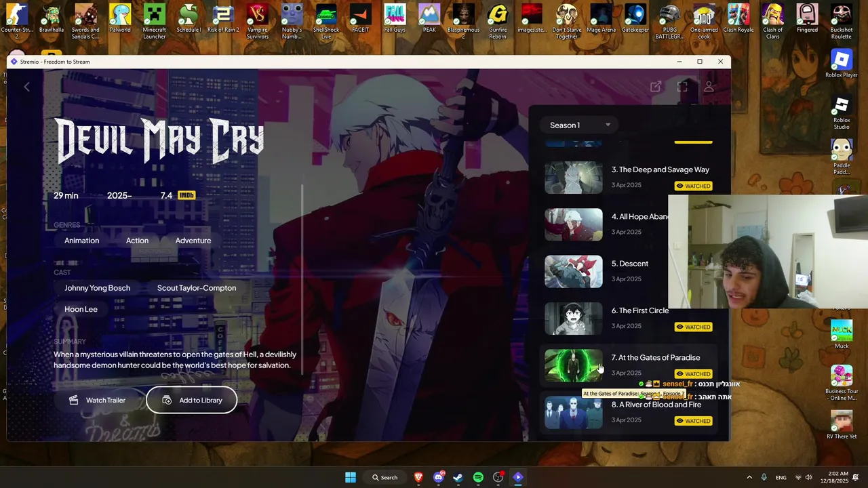
Task: Open Business Tour desktop shortcut
Action: tap(842, 383)
